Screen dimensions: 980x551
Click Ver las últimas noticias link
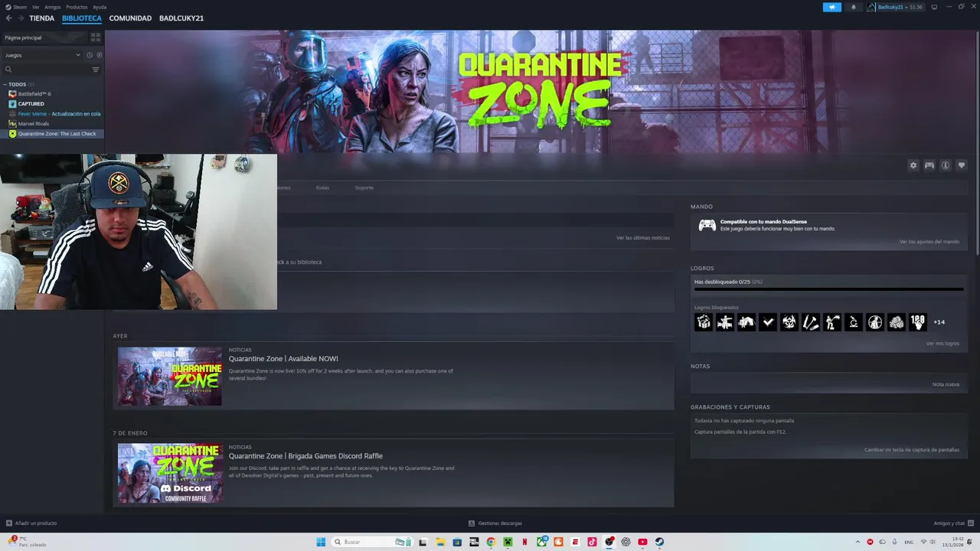(643, 238)
